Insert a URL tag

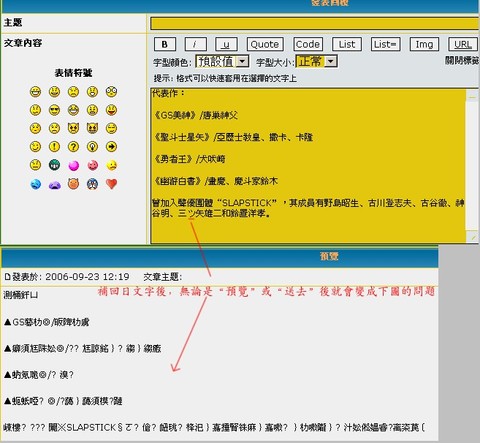point(463,44)
